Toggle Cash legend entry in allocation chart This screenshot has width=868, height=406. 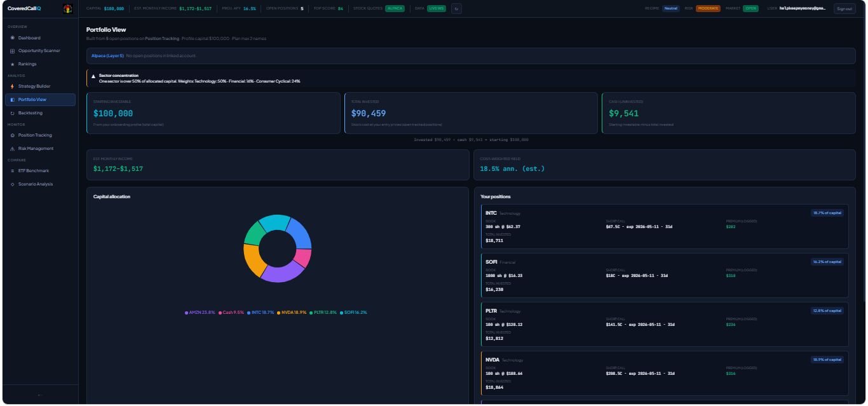(231, 313)
